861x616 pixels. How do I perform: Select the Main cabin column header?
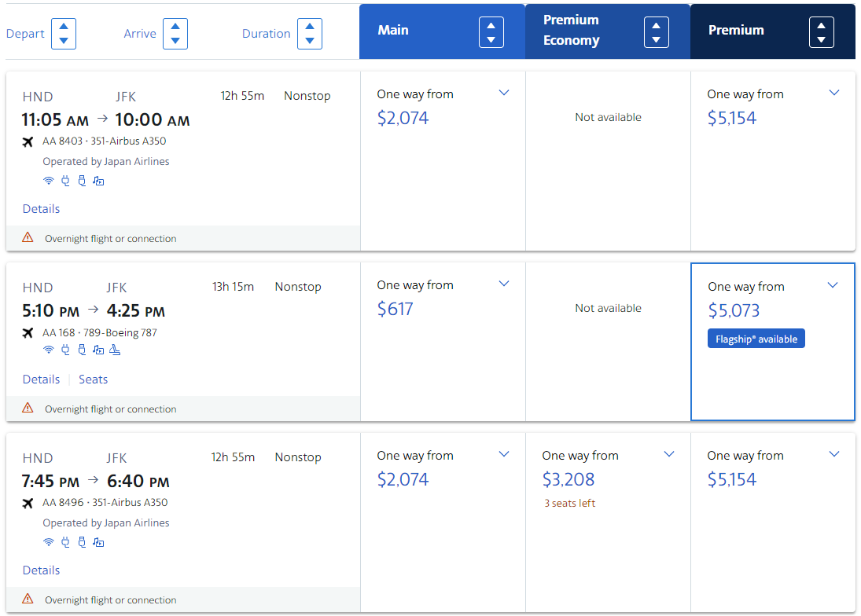pyautogui.click(x=442, y=31)
